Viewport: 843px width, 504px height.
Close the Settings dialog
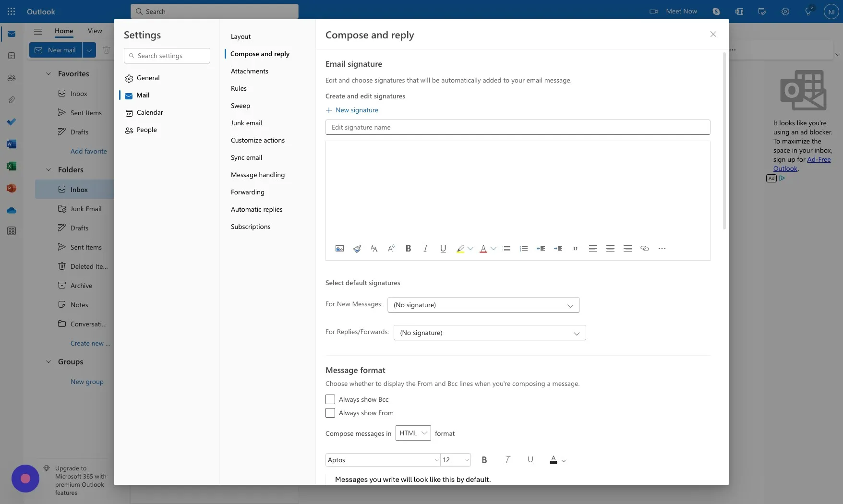point(713,34)
